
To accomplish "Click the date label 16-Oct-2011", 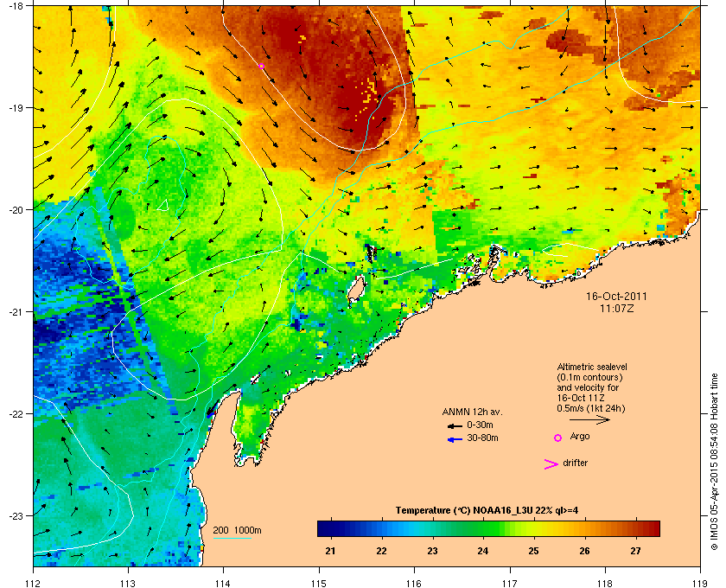I will (616, 296).
